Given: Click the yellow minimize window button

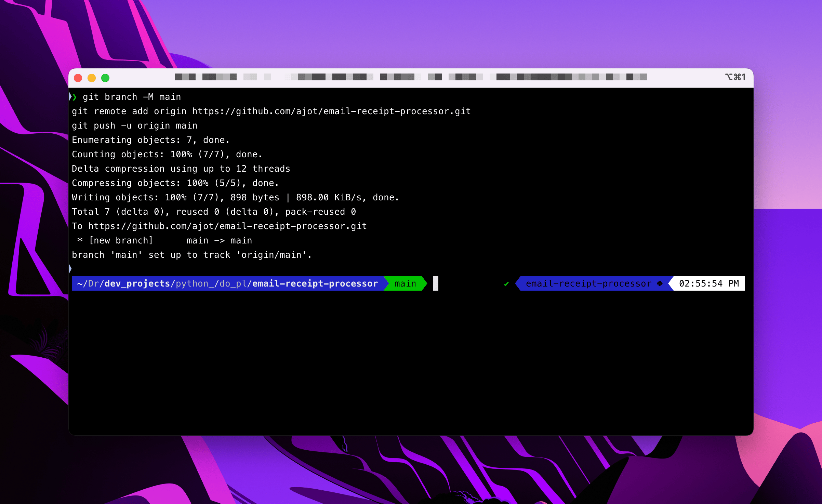Looking at the screenshot, I should (x=92, y=78).
